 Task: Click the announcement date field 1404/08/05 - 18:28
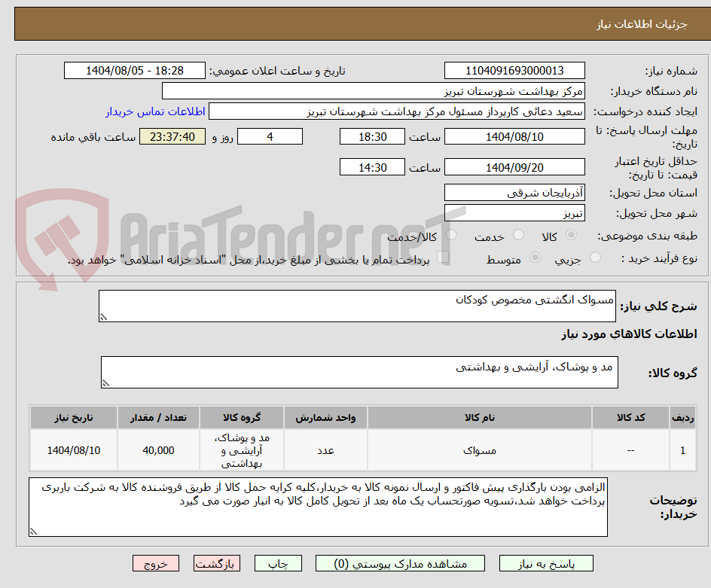tap(135, 71)
